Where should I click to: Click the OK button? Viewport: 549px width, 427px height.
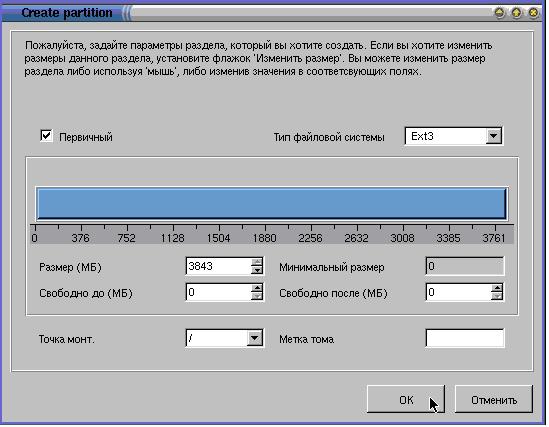tap(406, 399)
